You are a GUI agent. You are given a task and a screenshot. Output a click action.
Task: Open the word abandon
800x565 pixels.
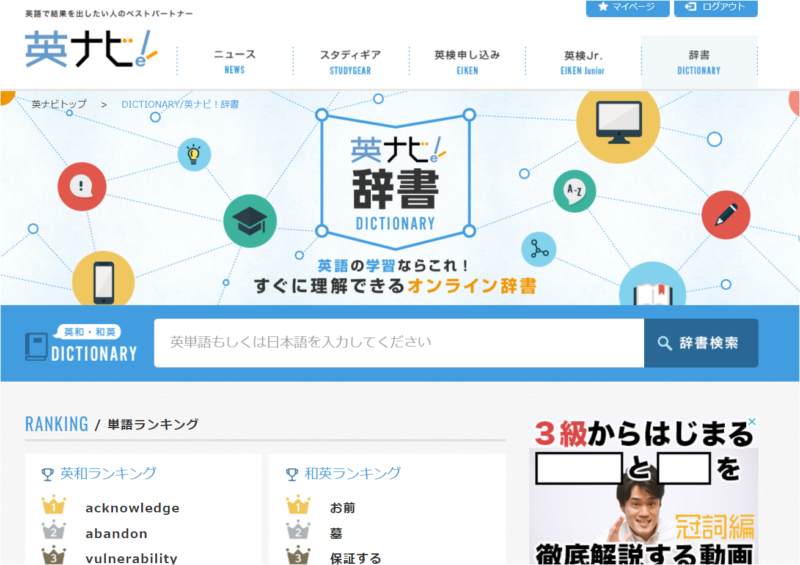(x=116, y=533)
